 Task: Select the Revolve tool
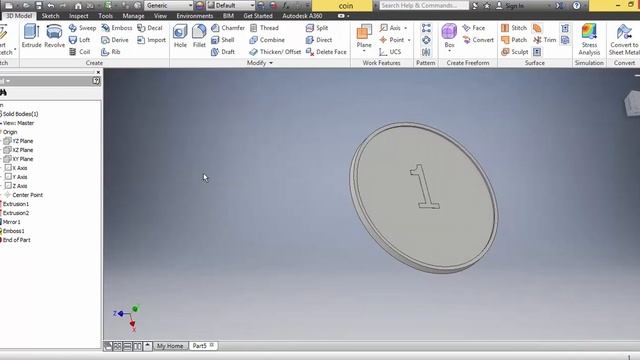pyautogui.click(x=54, y=36)
